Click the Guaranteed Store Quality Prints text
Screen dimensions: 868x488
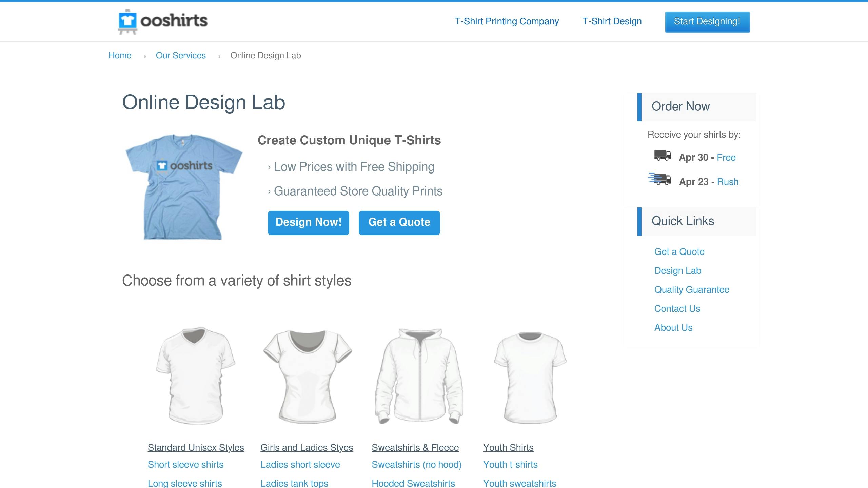point(358,191)
